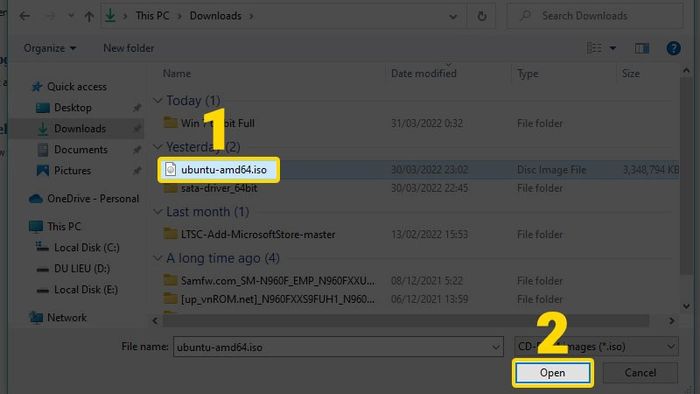This screenshot has height=394, width=700.
Task: Click the Win 7 folder icon
Action: click(x=170, y=123)
